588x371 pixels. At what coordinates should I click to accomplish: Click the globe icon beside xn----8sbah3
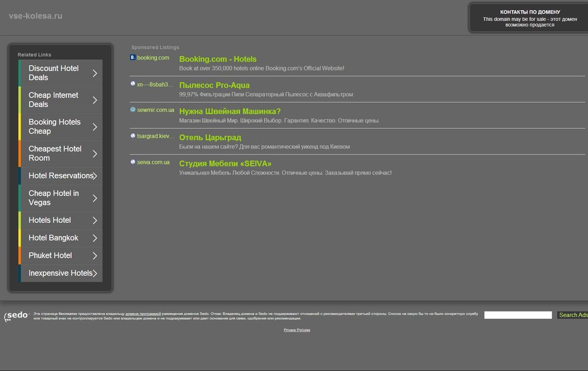tap(133, 83)
